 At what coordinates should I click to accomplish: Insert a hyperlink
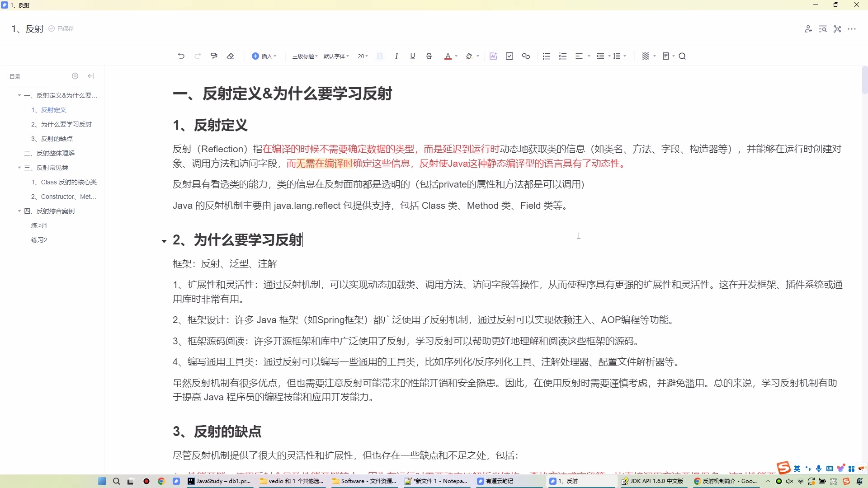[x=526, y=56]
